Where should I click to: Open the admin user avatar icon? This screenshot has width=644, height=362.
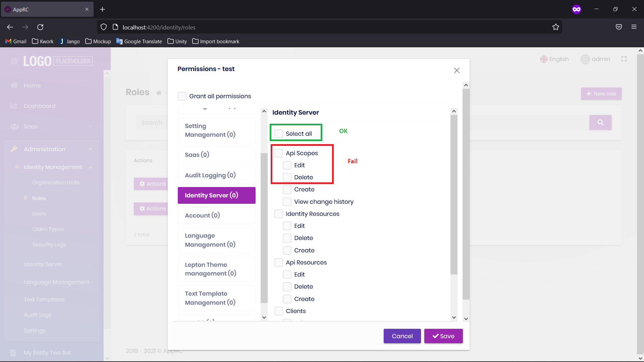(x=585, y=59)
